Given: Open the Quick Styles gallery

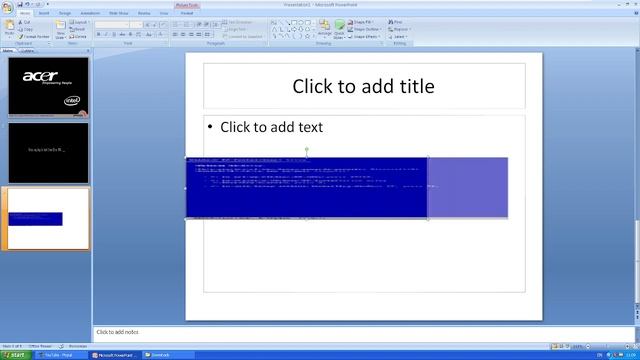Looking at the screenshot, I should click(x=339, y=29).
